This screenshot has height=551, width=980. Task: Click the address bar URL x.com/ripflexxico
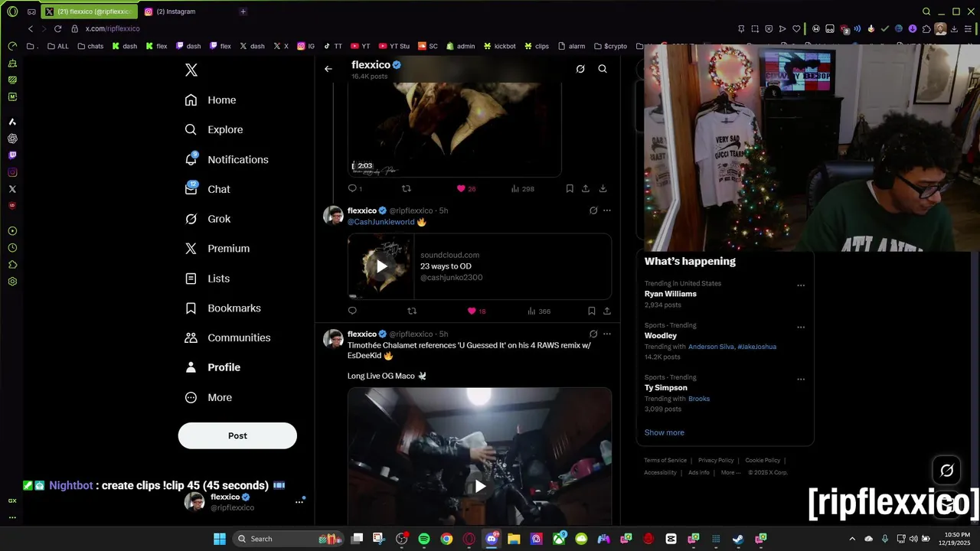[x=112, y=28]
